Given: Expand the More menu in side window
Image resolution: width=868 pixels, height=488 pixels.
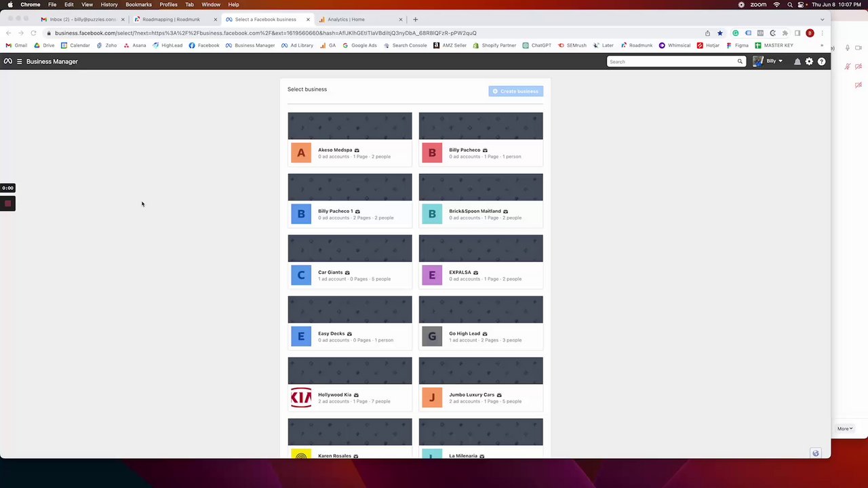Looking at the screenshot, I should (844, 428).
